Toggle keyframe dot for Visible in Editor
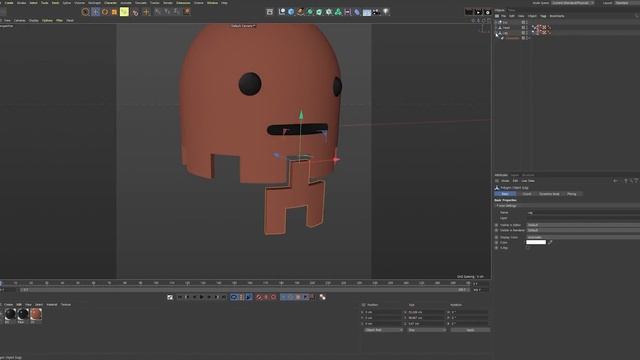Screen dimensions: 640x360 tap(497, 225)
